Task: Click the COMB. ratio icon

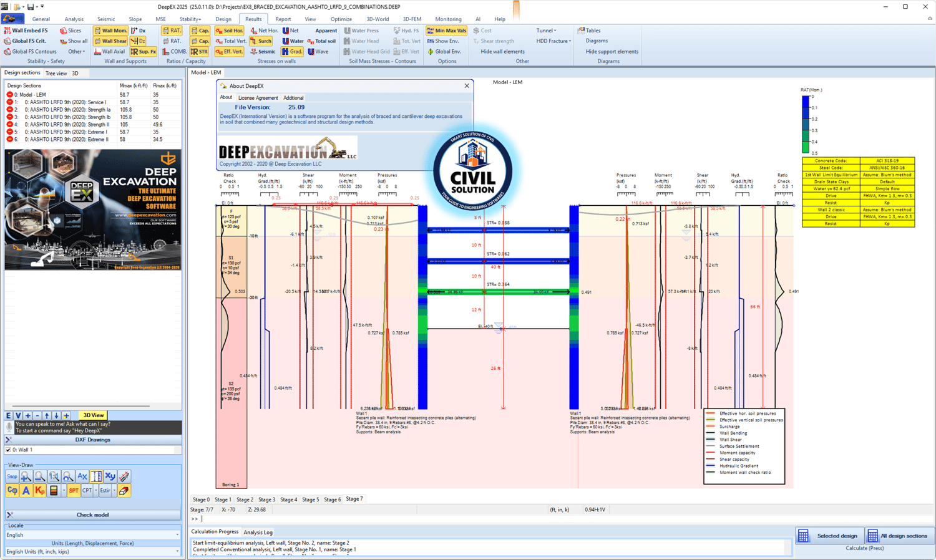Action: (x=165, y=52)
